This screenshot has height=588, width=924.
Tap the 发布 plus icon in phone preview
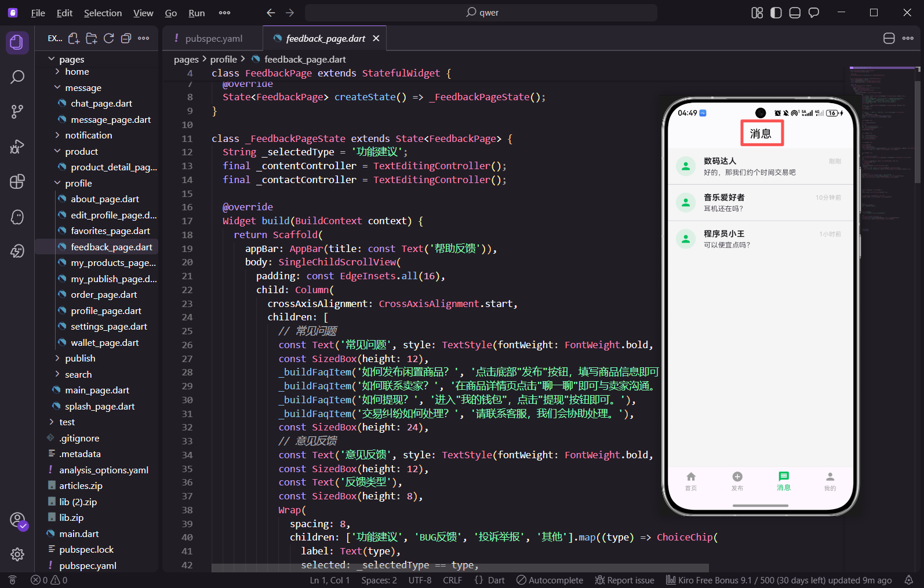pos(737,481)
